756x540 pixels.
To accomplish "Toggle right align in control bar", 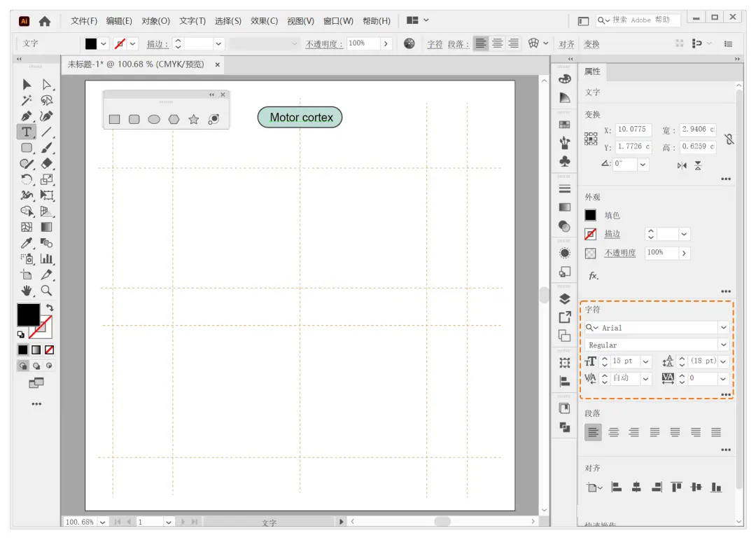I will click(x=514, y=43).
